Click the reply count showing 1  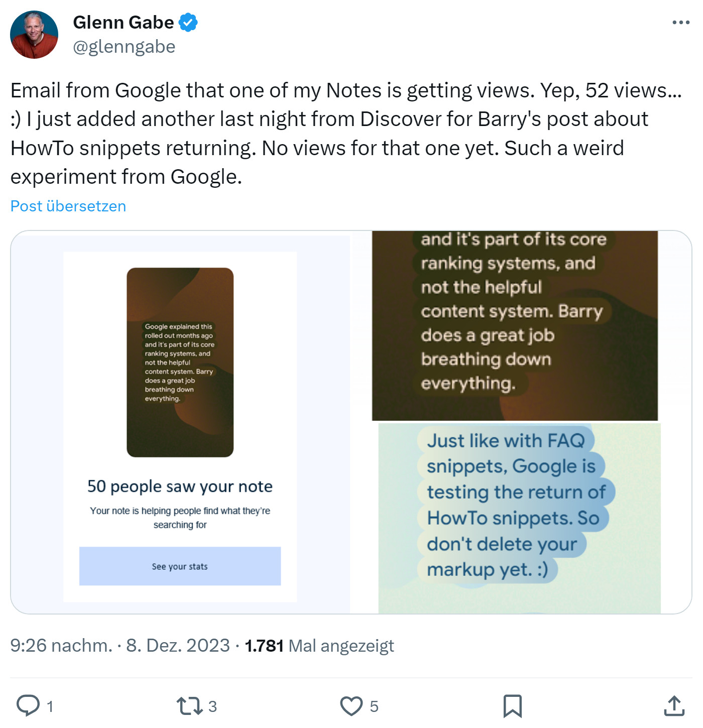[50, 706]
